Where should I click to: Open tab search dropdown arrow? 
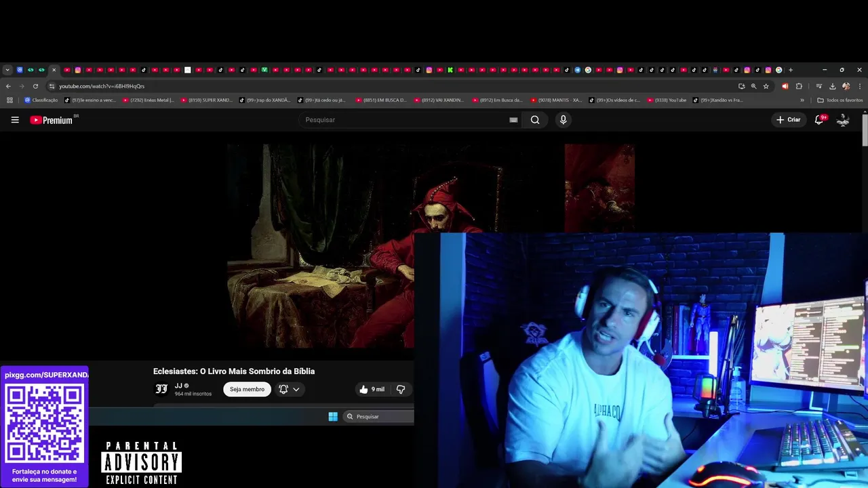coord(7,70)
